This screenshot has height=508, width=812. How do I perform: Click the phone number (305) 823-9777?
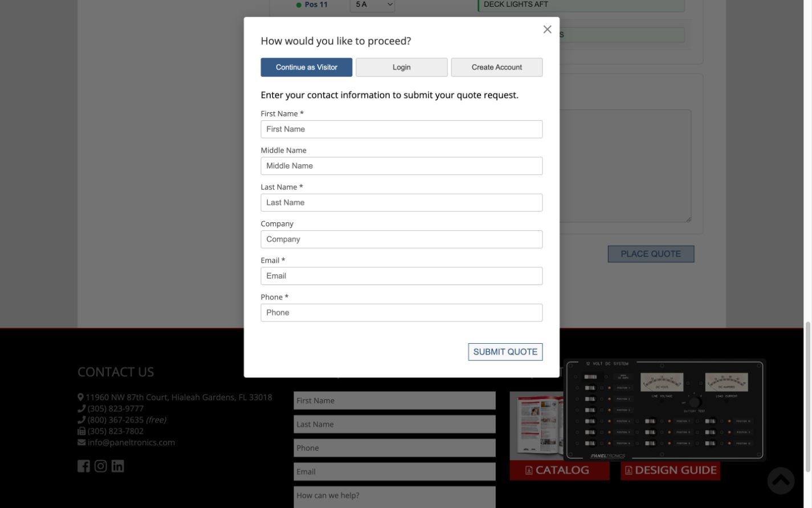116,408
